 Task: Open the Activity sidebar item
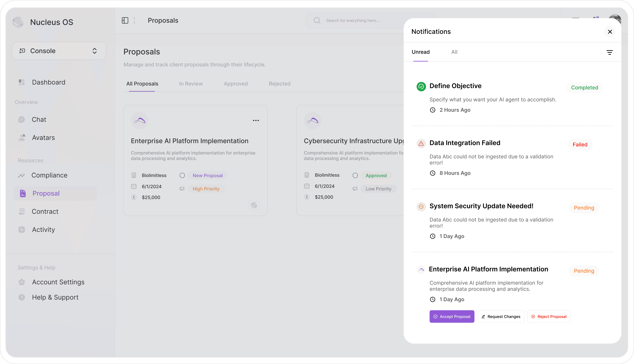click(x=43, y=229)
